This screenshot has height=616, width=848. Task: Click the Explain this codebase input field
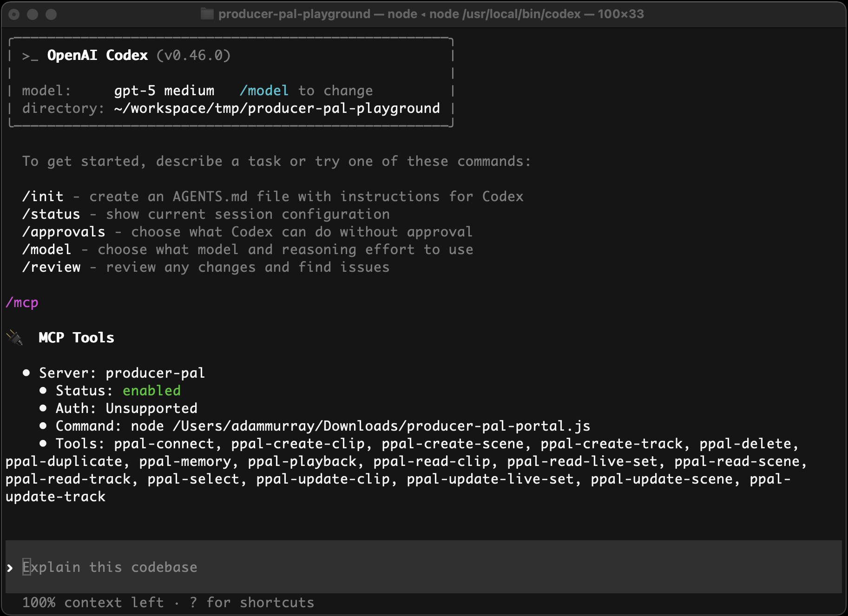(110, 567)
